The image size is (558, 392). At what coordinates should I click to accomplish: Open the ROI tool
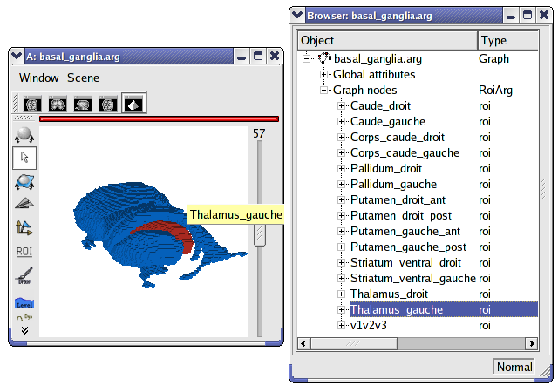click(24, 252)
